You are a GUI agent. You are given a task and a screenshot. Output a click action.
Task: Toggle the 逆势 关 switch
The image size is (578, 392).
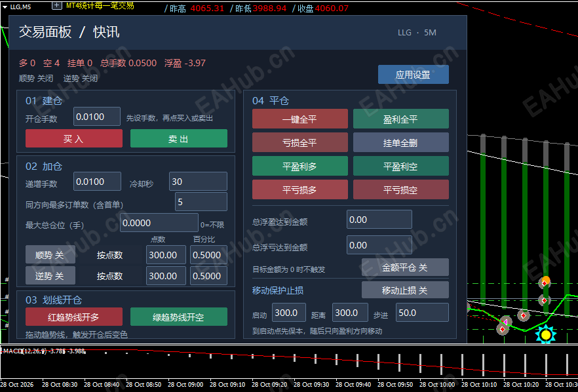pos(50,275)
